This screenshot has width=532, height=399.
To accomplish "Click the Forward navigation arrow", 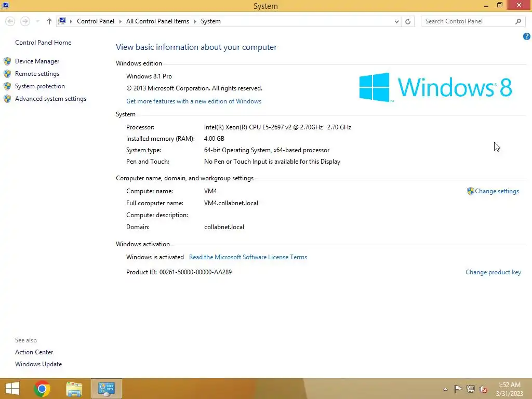I will [25, 21].
